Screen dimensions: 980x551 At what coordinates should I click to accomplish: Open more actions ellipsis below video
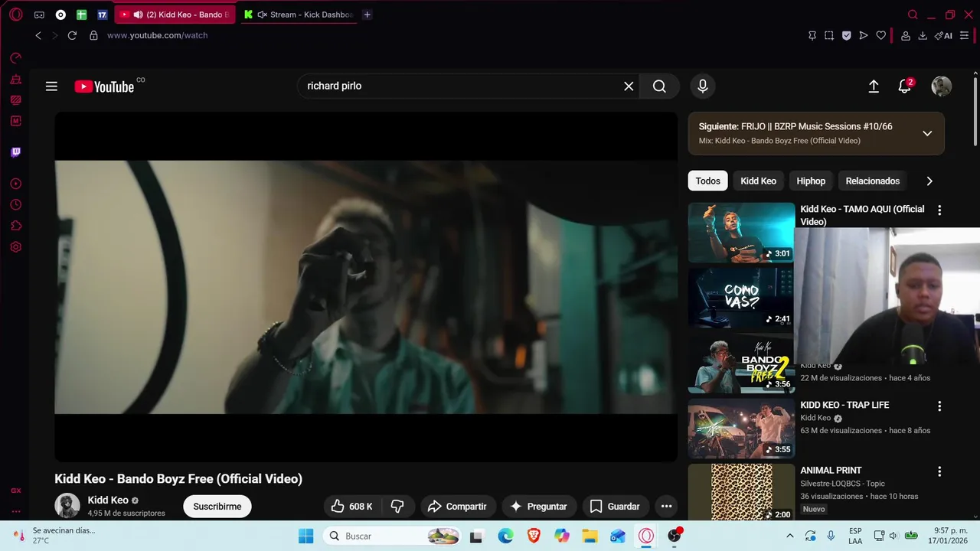pos(666,507)
